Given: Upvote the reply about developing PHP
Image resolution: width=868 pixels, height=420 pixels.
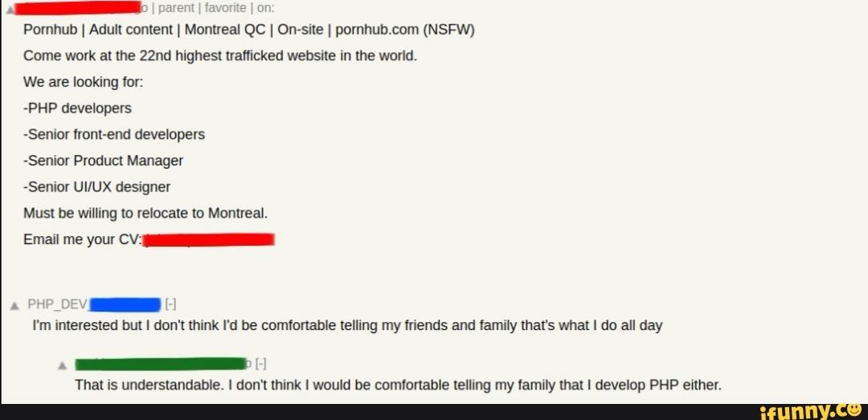Looking at the screenshot, I should click(63, 365).
